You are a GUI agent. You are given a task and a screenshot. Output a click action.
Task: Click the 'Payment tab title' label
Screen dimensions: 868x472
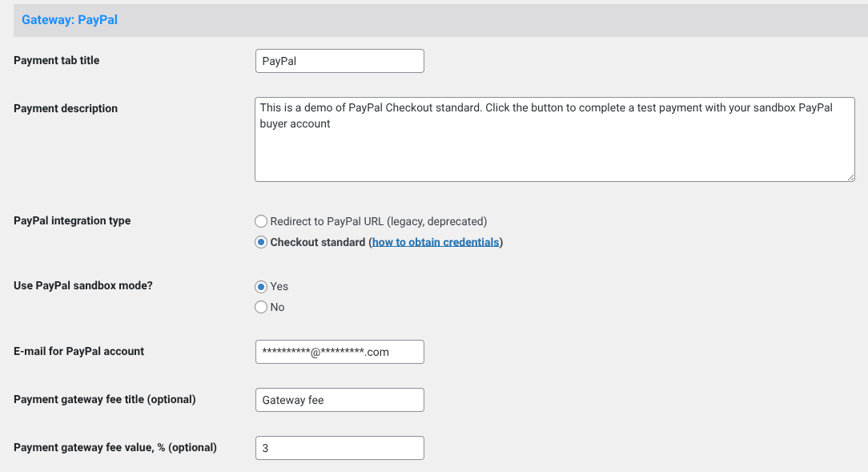tap(56, 60)
